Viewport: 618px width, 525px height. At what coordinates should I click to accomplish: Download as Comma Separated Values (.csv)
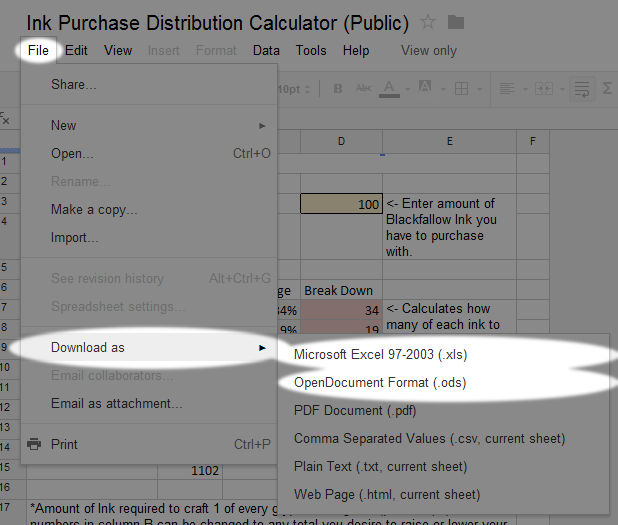tap(444, 439)
